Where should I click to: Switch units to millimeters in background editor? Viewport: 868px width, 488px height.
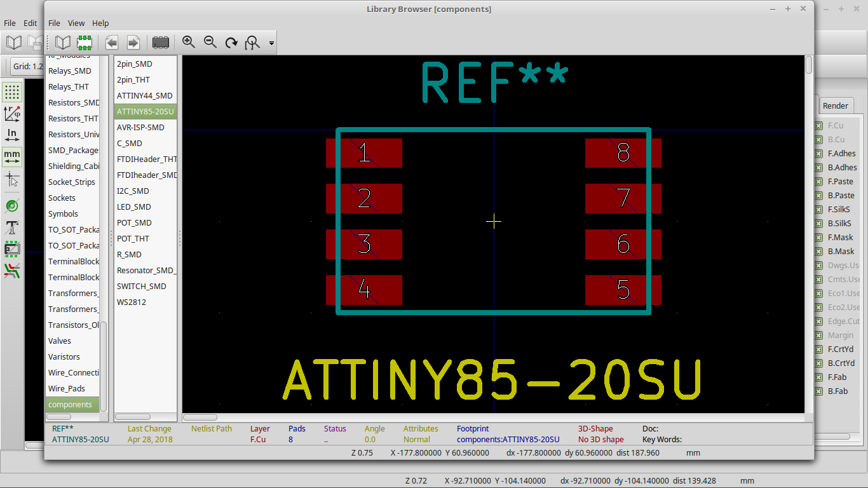point(12,156)
